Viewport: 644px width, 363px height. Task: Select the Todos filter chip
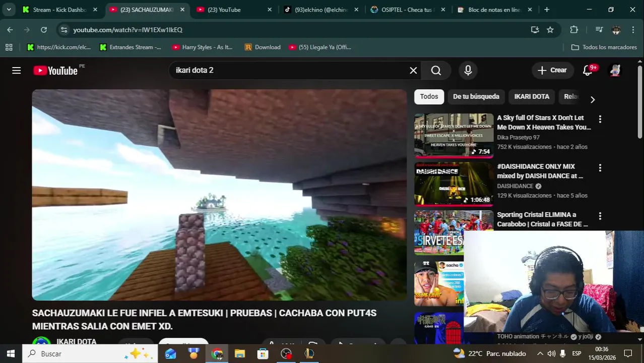429,97
